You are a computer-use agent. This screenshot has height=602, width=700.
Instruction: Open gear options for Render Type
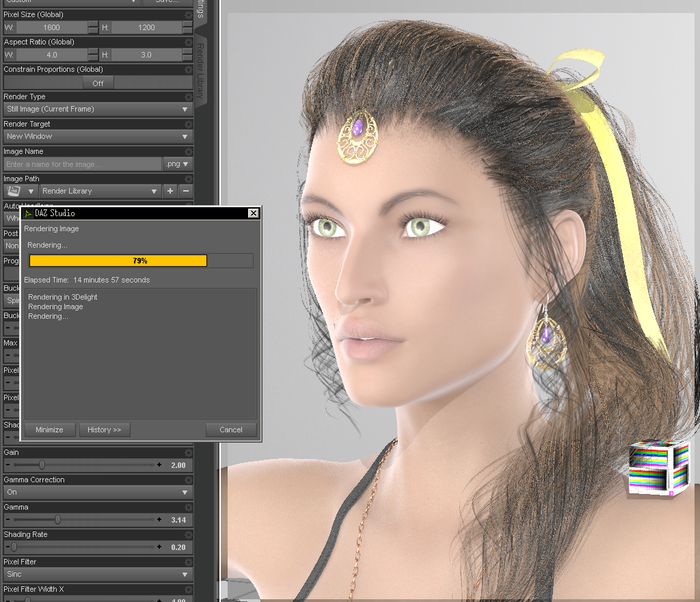pyautogui.click(x=189, y=96)
